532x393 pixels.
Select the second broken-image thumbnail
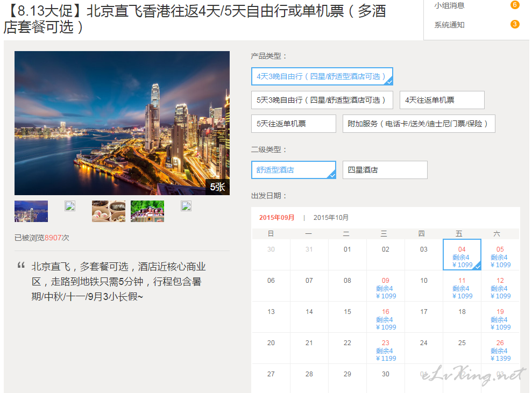pos(70,206)
